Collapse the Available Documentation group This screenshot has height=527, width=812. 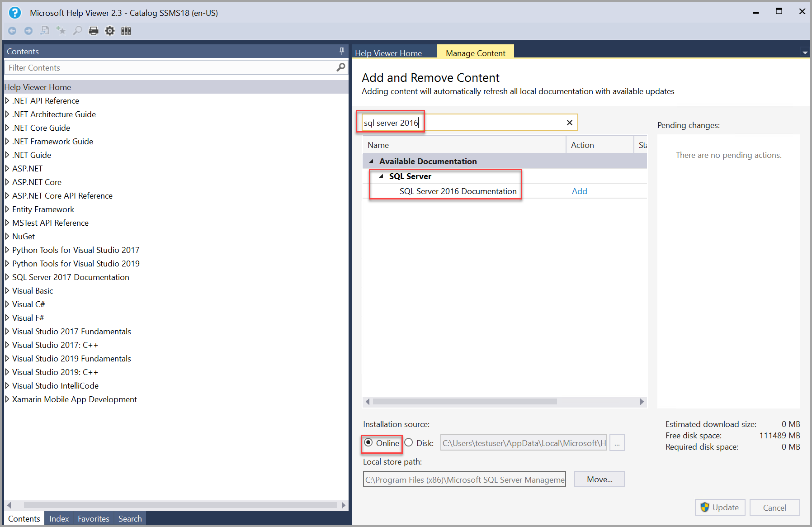pyautogui.click(x=372, y=161)
